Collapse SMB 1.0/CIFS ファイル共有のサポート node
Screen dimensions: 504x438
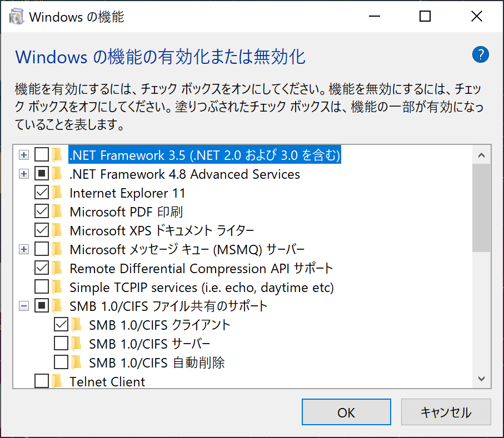[x=24, y=306]
